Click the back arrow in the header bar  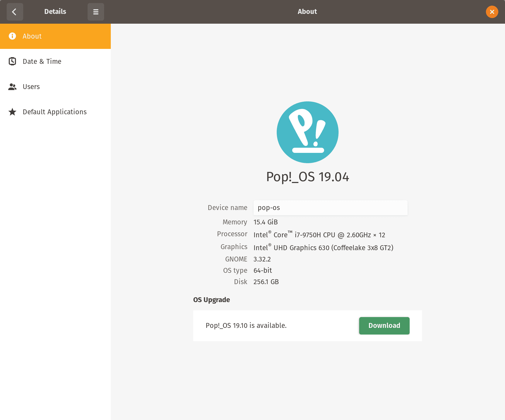[x=15, y=12]
